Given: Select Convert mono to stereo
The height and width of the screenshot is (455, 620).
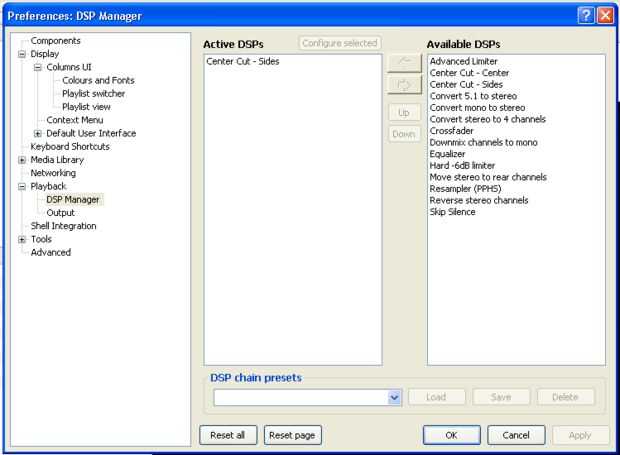Looking at the screenshot, I should click(477, 108).
